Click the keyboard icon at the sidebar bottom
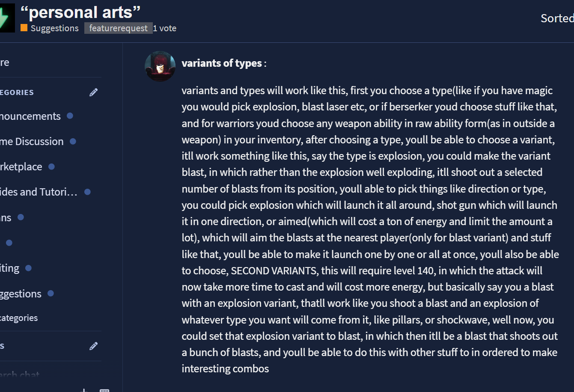Viewport: 574px width, 392px height. pos(104,390)
